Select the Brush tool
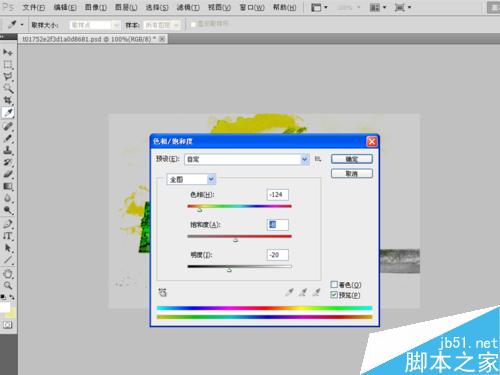This screenshot has width=500, height=375. (x=8, y=138)
